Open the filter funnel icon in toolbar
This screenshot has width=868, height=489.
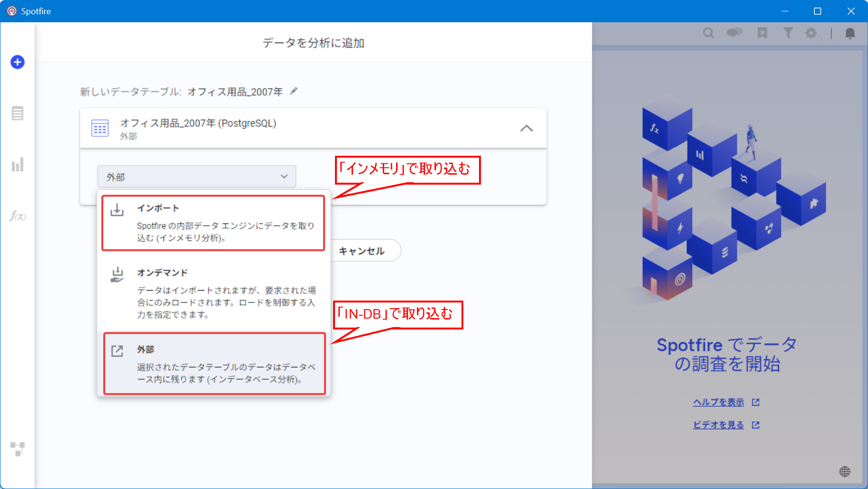(788, 33)
